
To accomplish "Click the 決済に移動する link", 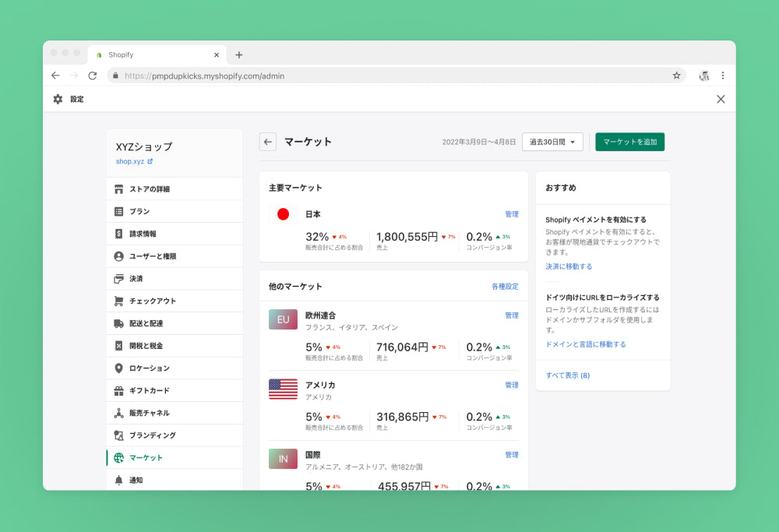I will (x=569, y=266).
